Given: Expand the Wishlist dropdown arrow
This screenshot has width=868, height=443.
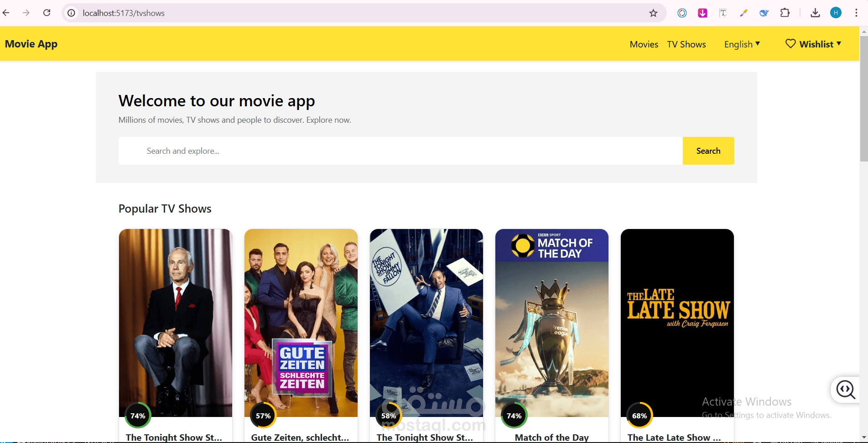Looking at the screenshot, I should click(839, 43).
